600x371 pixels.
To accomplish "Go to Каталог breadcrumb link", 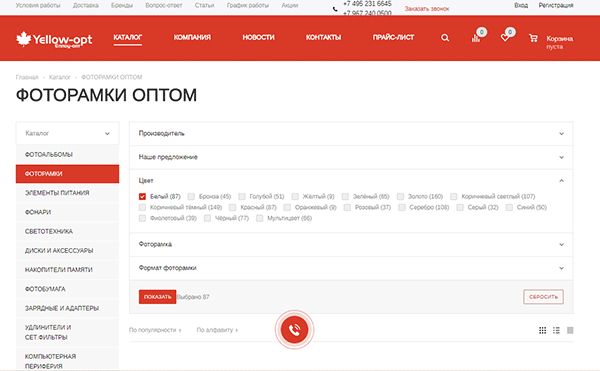I will pyautogui.click(x=60, y=77).
